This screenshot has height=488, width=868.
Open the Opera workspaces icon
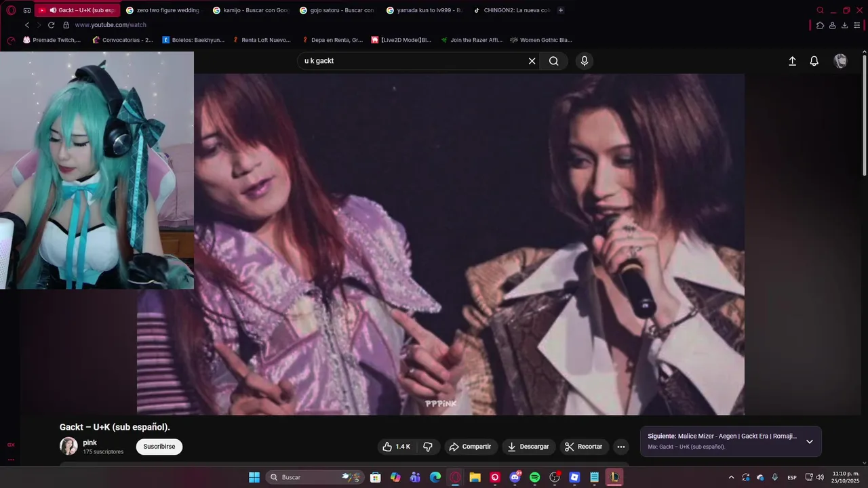point(27,10)
